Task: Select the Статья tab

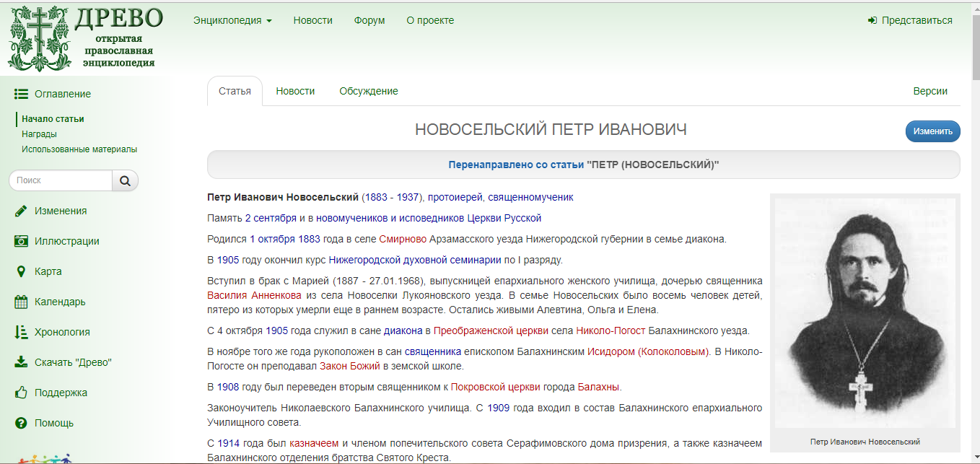Action: click(235, 91)
